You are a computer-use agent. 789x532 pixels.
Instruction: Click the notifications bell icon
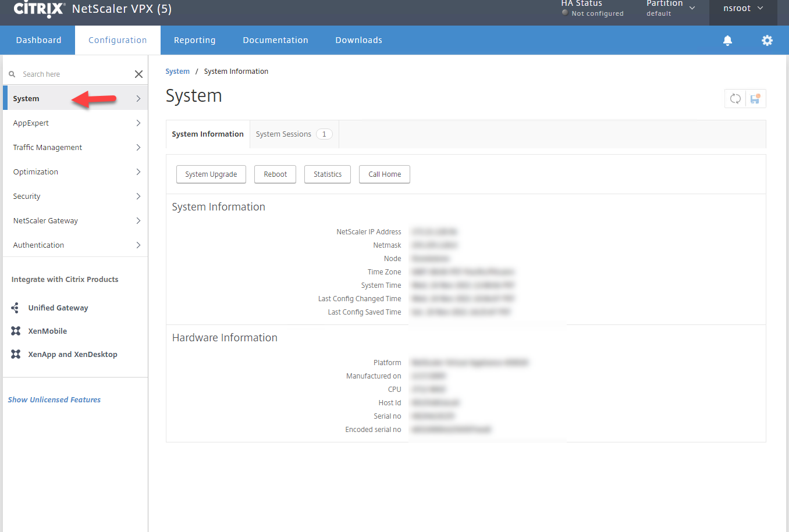coord(727,40)
